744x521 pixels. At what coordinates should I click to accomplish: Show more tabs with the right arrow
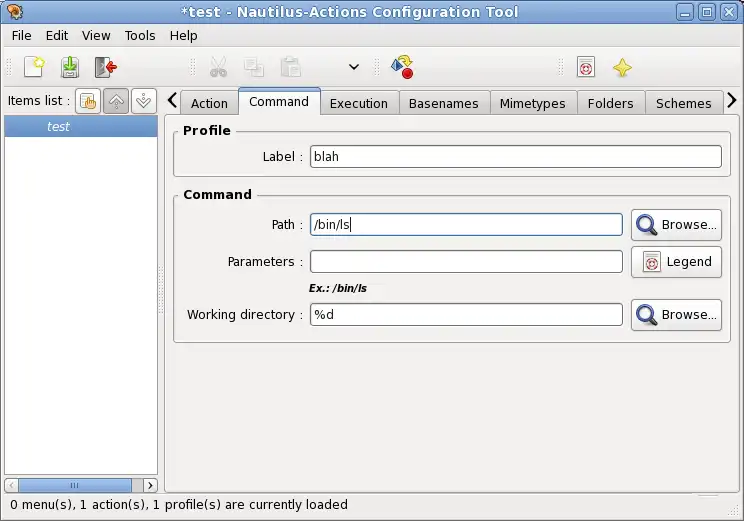tap(732, 100)
